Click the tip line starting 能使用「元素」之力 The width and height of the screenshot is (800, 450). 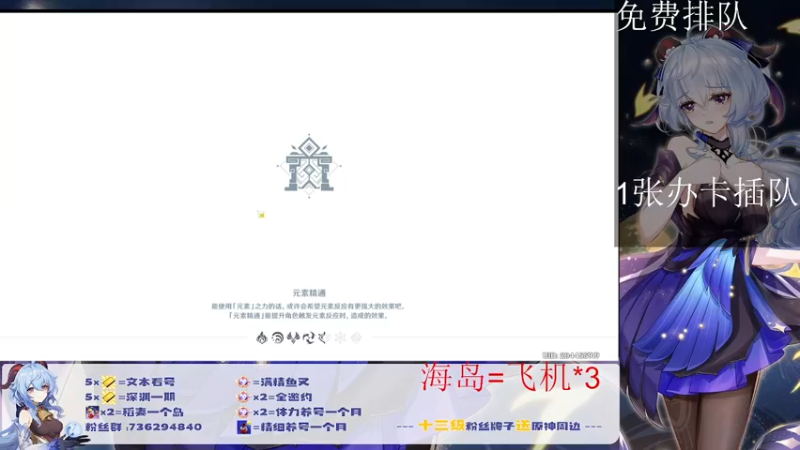309,307
